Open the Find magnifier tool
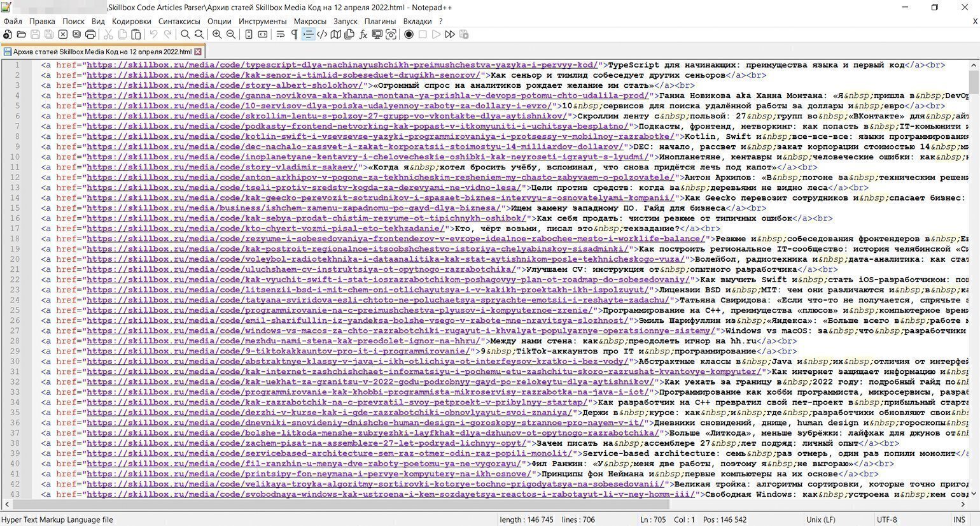The width and height of the screenshot is (980, 526). pos(185,34)
